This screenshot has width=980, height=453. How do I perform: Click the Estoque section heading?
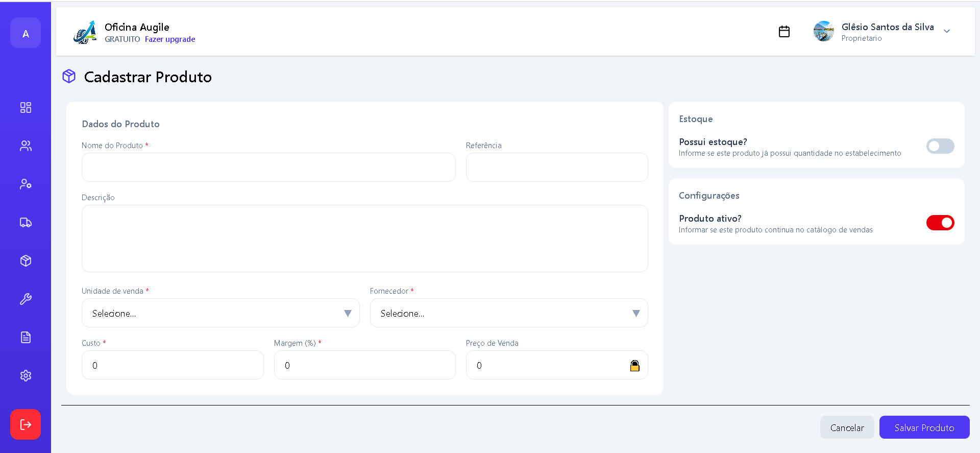coord(696,119)
